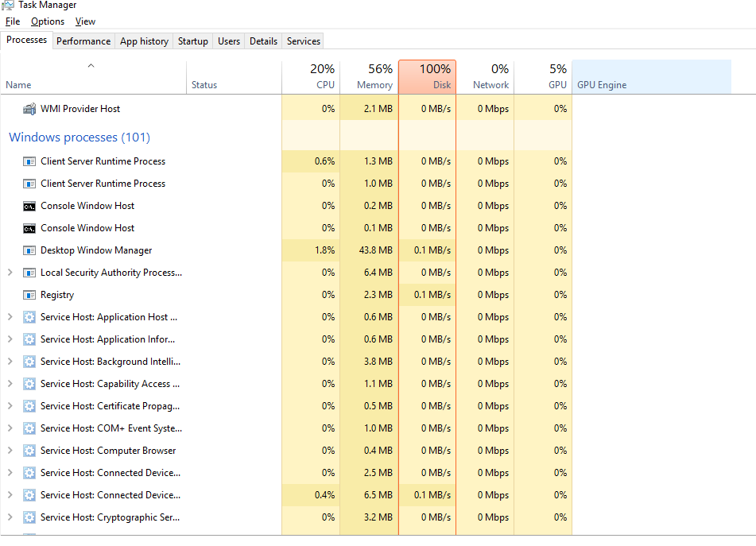Click the Local Security Authority Process icon
Screen dimensions: 756x546
pyautogui.click(x=29, y=273)
